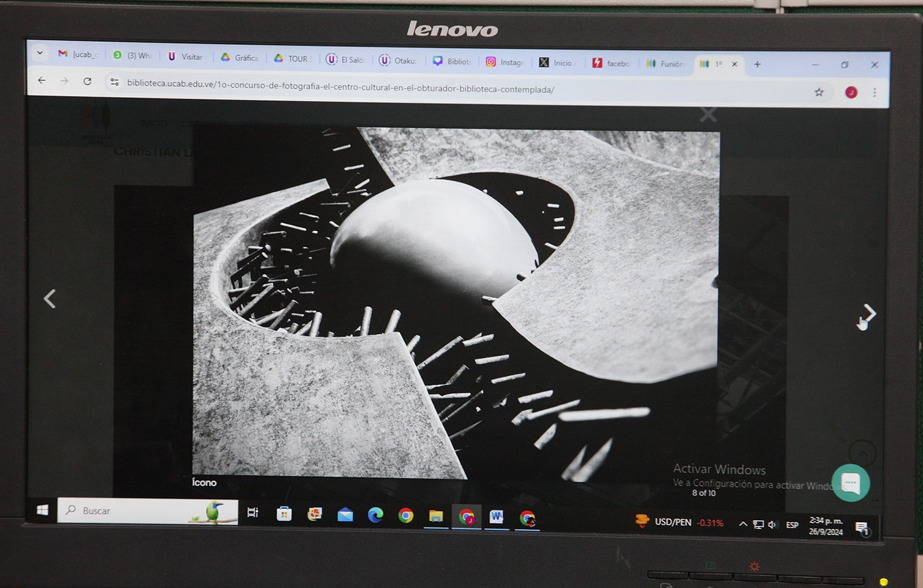Switch to the Instagram tab
The image size is (923, 588).
504,62
